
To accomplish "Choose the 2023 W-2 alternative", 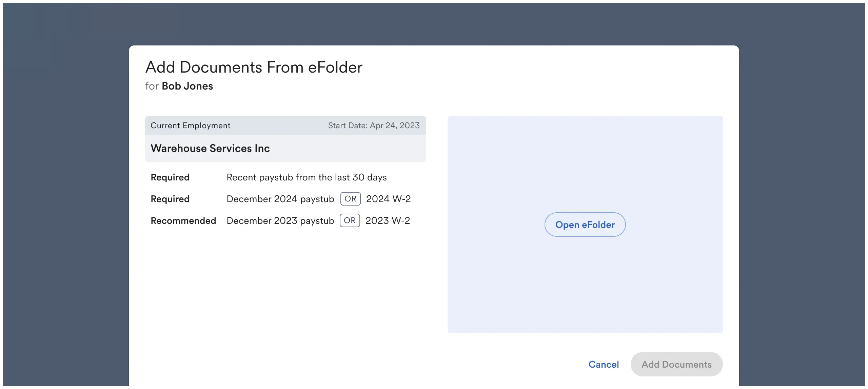I will pyautogui.click(x=388, y=220).
